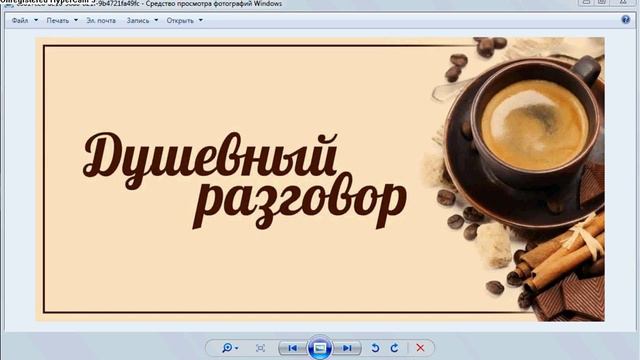Expand the Файл dropdown arrow
The height and width of the screenshot is (360, 640).
pos(36,20)
